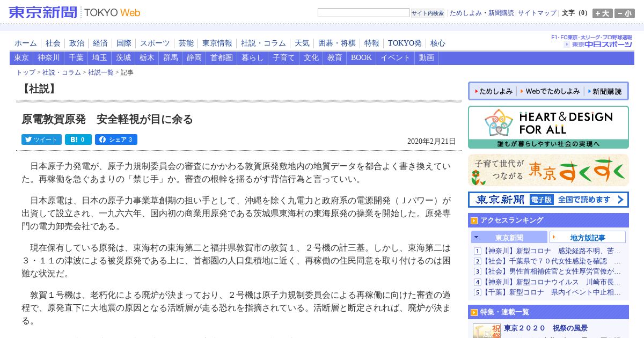Open the 囲碁・将棋 menu item
This screenshot has height=338, width=644.
(x=337, y=43)
